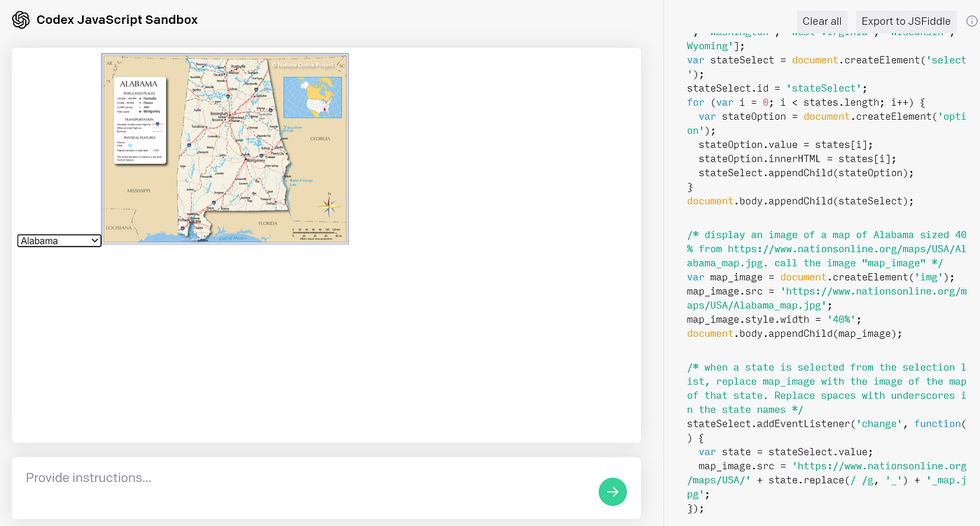The width and height of the screenshot is (980, 526).
Task: Click the Codex JavaScript Sandbox title
Action: (x=117, y=20)
